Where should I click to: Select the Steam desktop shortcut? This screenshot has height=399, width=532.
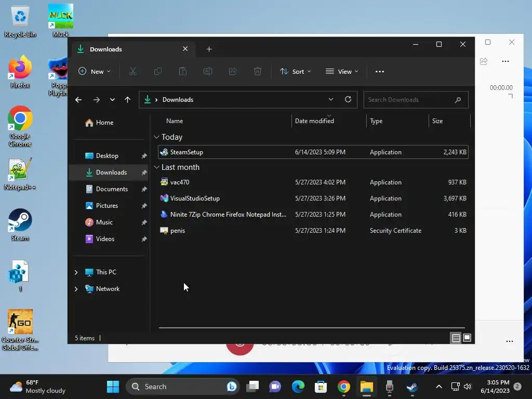click(x=20, y=225)
